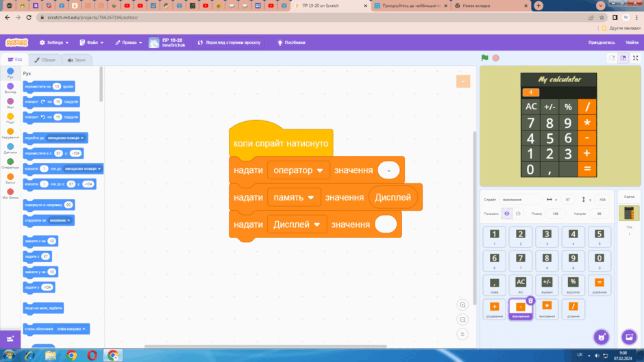Open the Правка menu

click(129, 42)
